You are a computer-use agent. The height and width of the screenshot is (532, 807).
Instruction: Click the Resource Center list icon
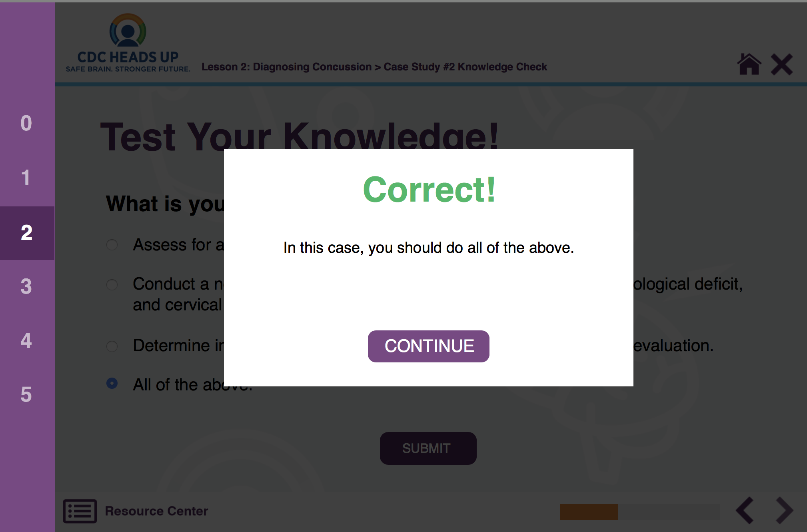79,510
